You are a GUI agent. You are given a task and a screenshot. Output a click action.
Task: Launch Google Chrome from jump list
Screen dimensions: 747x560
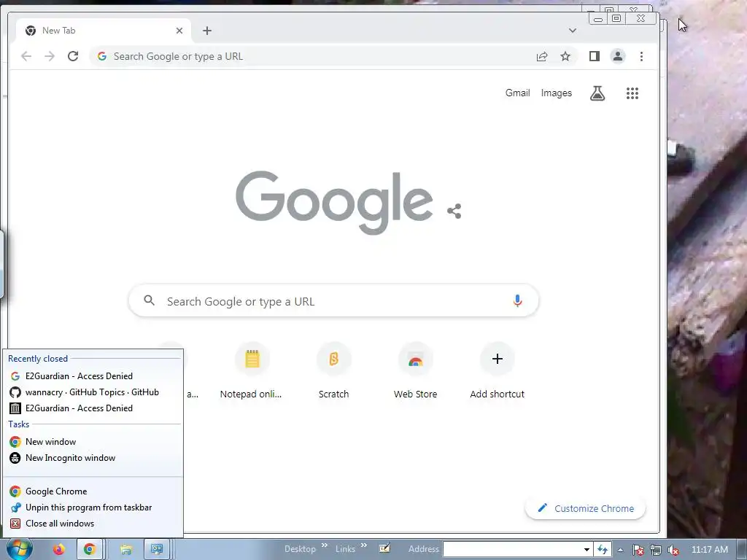93,491
